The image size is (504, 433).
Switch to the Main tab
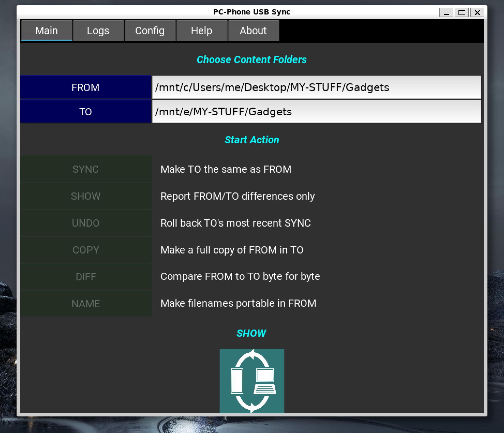point(47,31)
